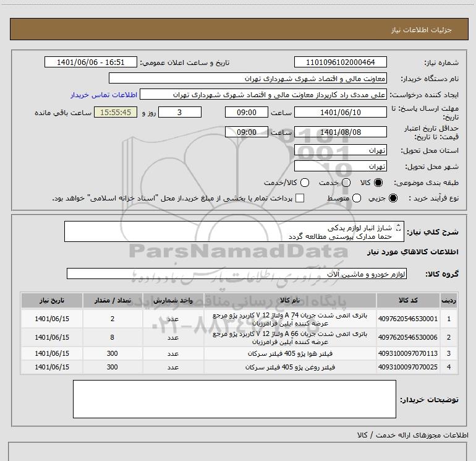Click the اطلاعات مجوزهای ارائه خدمت / کالا heading
This screenshot has height=461, width=476.
(x=413, y=435)
